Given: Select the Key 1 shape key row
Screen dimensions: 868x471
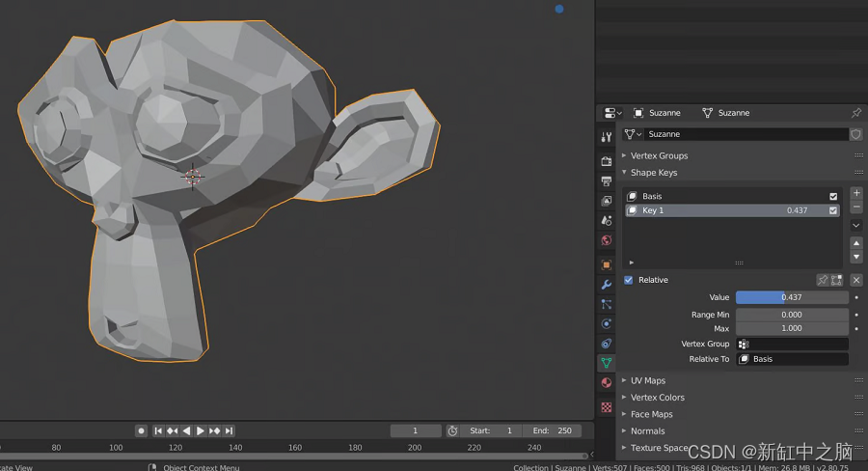Looking at the screenshot, I should 732,210.
